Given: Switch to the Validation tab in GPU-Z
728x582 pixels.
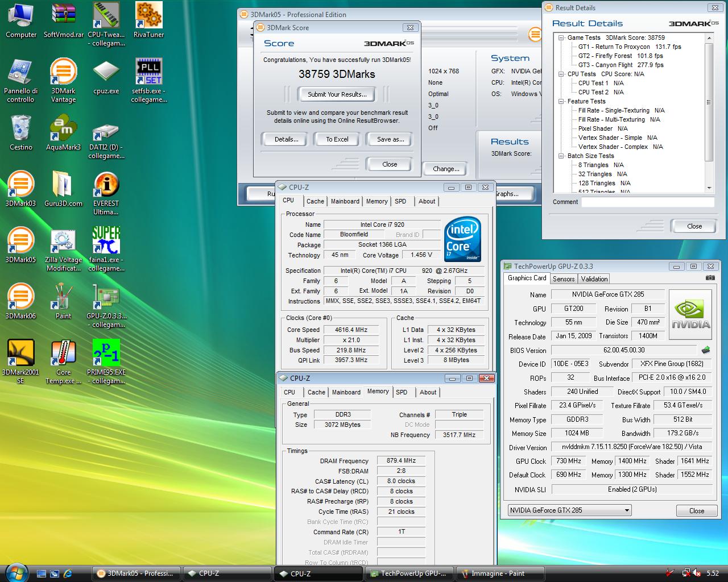Looking at the screenshot, I should [x=594, y=279].
